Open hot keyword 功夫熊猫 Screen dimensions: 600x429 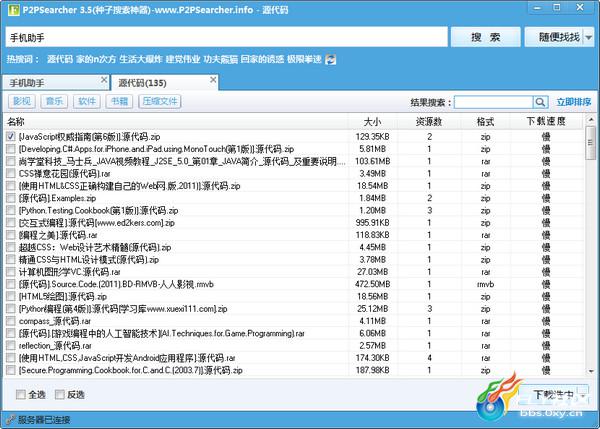221,59
